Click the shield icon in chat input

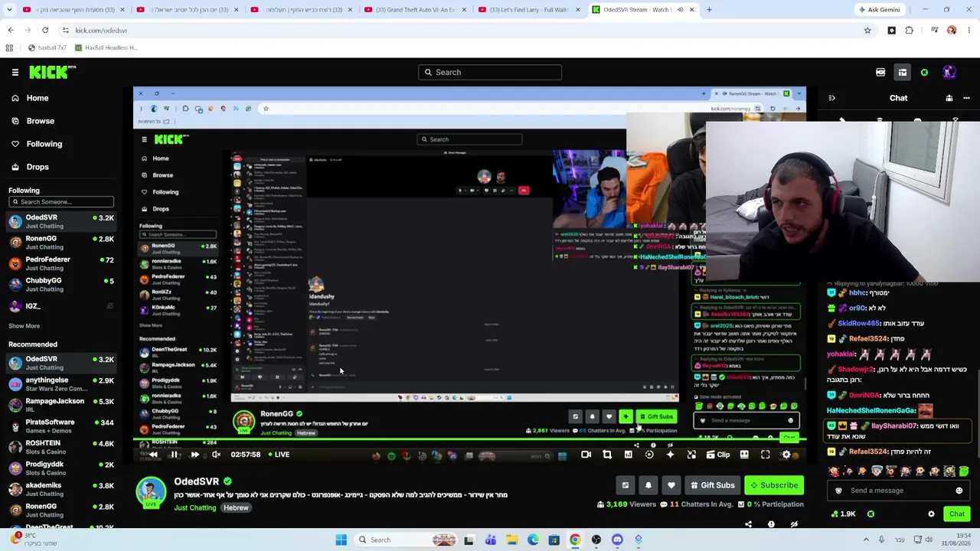pyautogui.click(x=838, y=491)
